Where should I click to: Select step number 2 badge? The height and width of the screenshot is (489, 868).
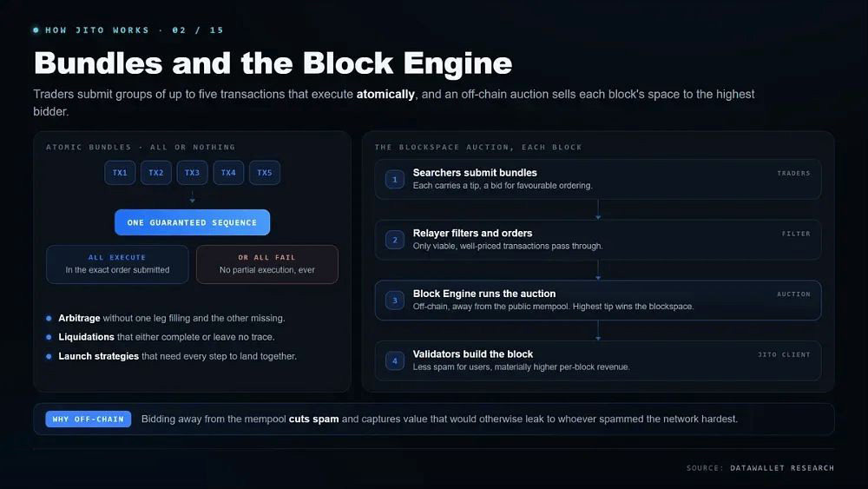tap(395, 240)
